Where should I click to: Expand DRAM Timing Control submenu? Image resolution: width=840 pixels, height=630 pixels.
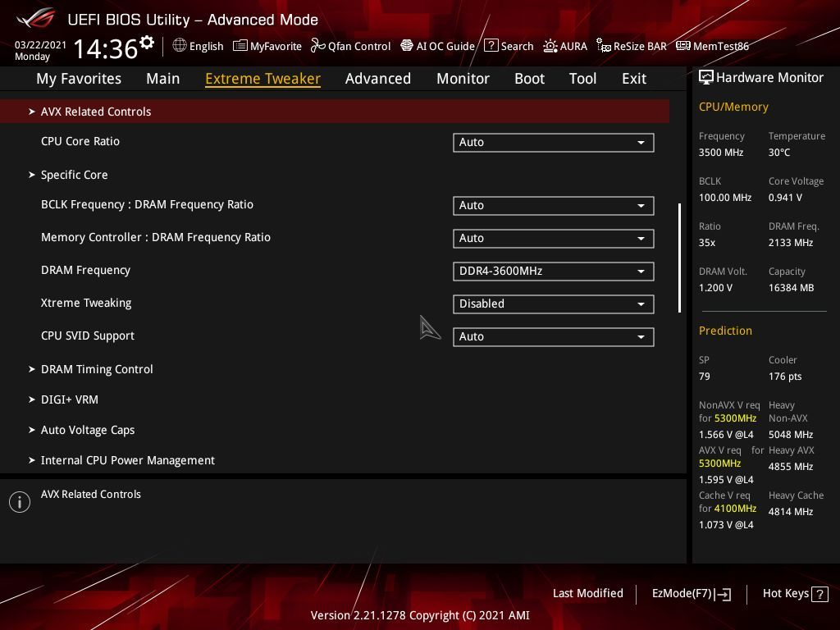point(90,369)
